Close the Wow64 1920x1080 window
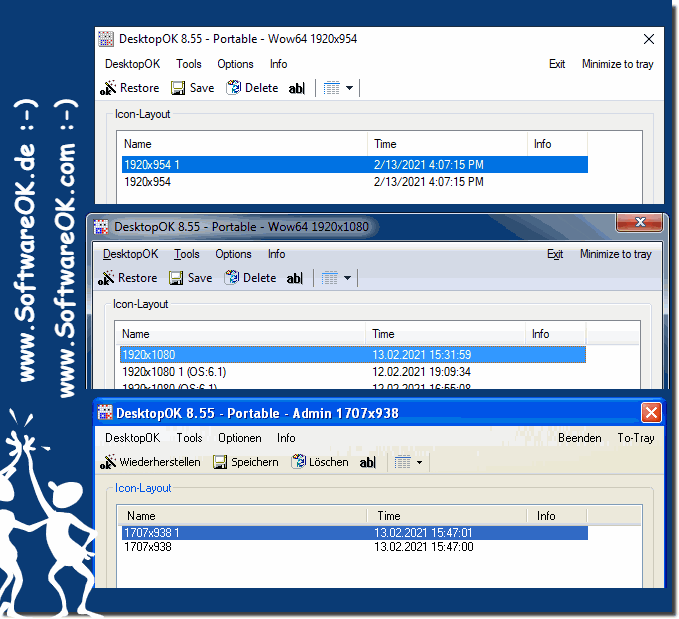Image resolution: width=679 pixels, height=619 pixels. coord(639,223)
